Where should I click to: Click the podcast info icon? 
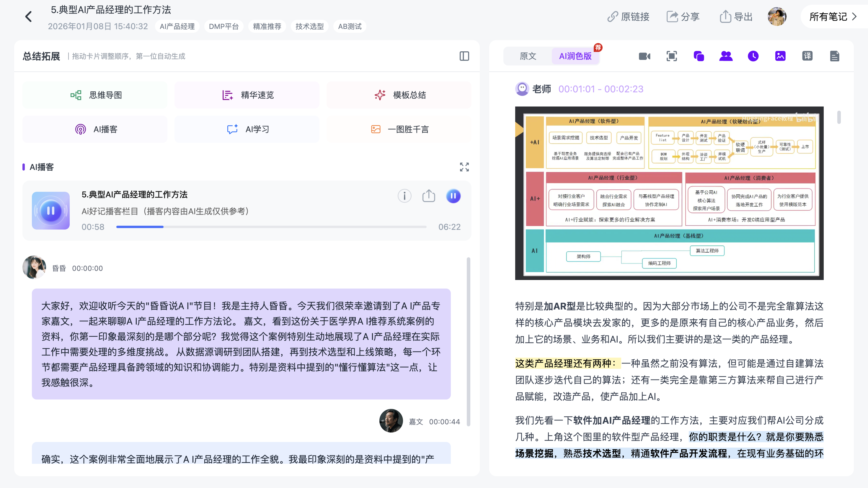(404, 196)
